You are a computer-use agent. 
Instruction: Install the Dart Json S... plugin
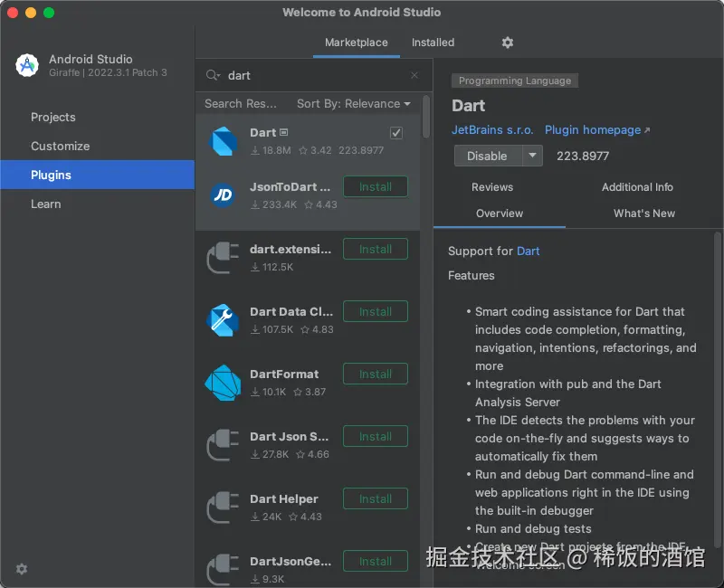click(376, 436)
